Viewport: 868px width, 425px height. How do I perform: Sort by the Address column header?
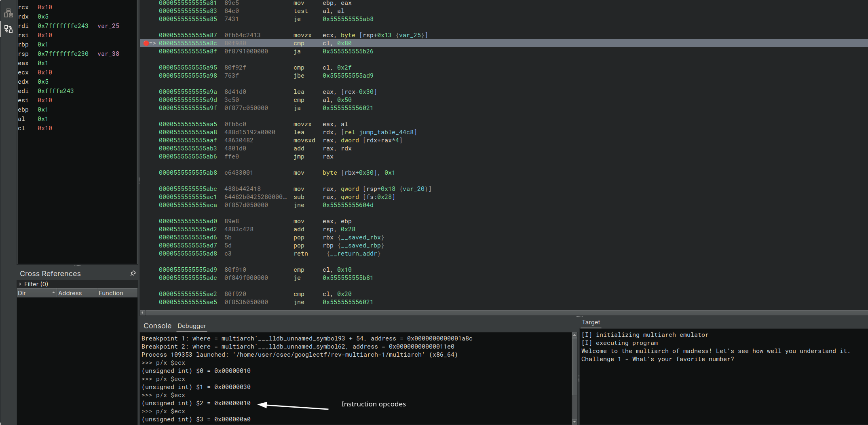click(x=77, y=293)
